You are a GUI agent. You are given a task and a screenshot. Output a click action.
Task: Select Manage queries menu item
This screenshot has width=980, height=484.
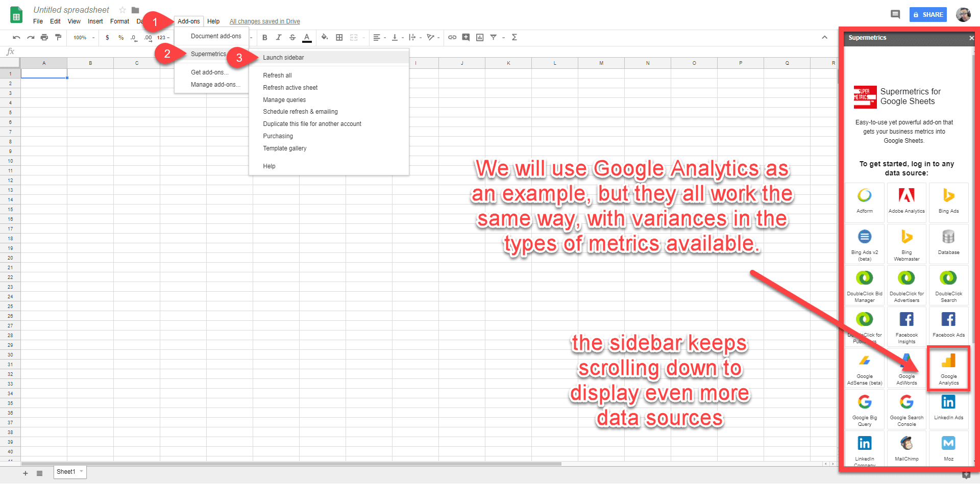pos(329,100)
